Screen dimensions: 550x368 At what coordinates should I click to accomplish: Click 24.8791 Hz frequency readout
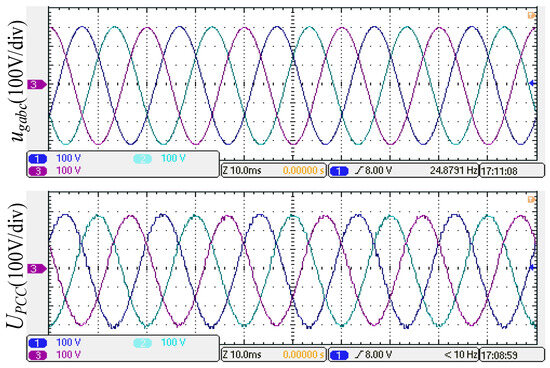[x=454, y=170]
